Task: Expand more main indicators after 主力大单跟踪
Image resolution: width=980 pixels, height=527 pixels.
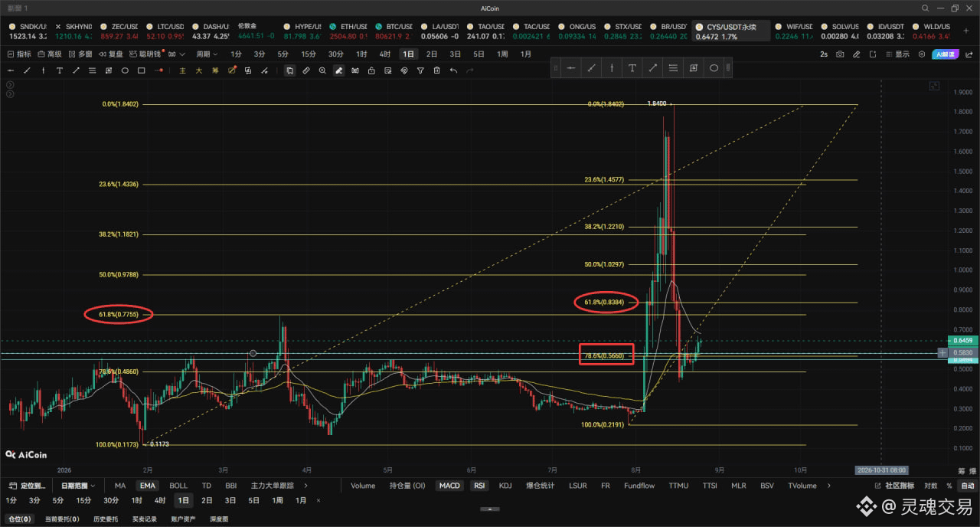Action: coord(306,486)
